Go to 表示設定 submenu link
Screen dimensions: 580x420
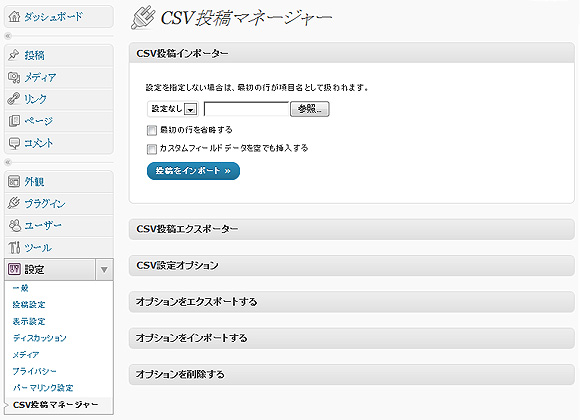pyautogui.click(x=29, y=321)
